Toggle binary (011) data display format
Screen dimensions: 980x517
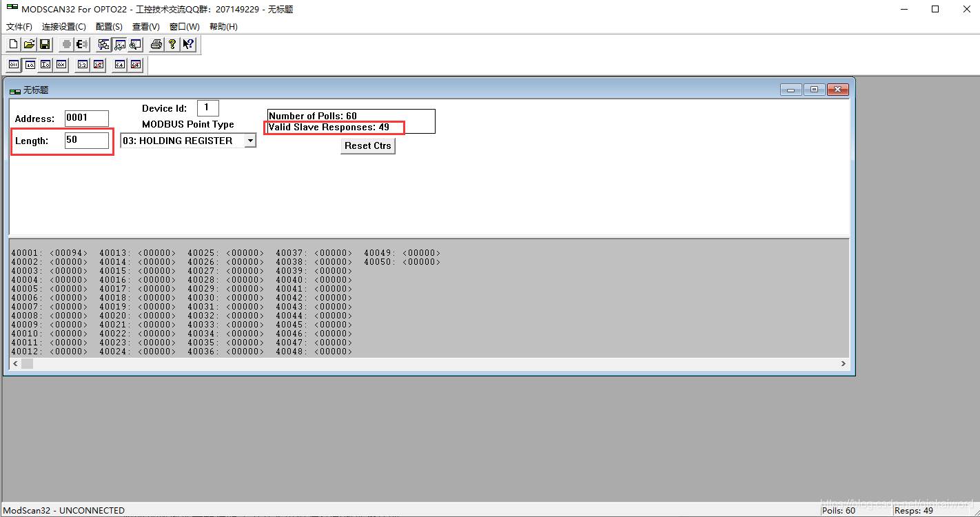14,65
